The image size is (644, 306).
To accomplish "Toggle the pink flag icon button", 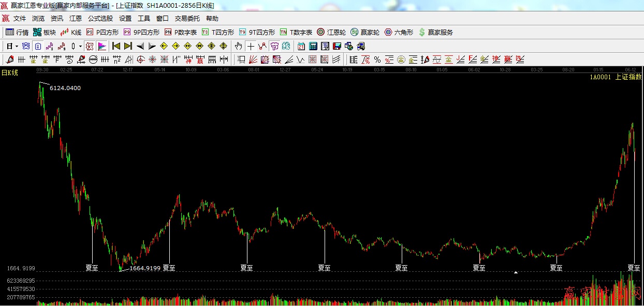I will click(x=101, y=46).
